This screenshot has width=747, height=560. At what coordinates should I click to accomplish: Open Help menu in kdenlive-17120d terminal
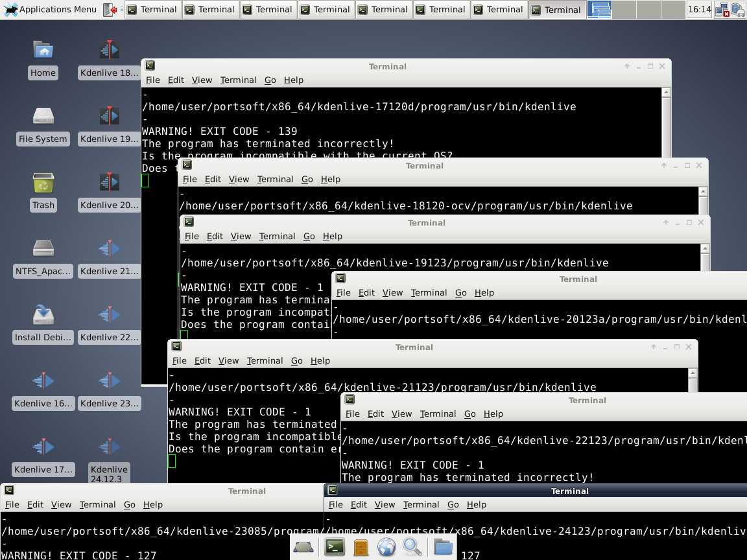(294, 80)
